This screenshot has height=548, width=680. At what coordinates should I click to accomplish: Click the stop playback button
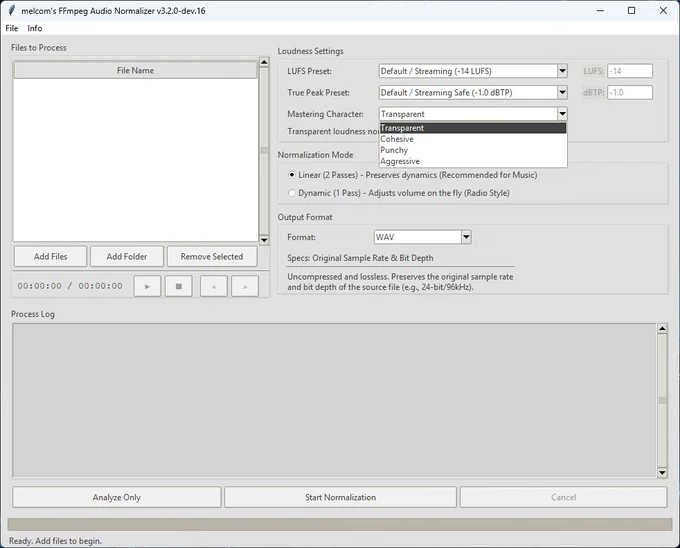(x=179, y=286)
